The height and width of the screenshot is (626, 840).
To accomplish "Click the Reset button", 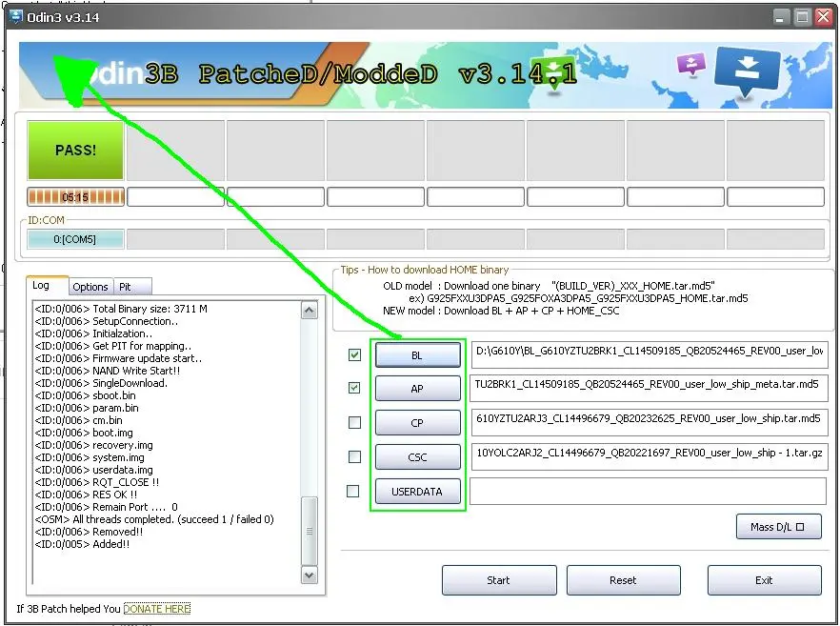I will pyautogui.click(x=623, y=580).
